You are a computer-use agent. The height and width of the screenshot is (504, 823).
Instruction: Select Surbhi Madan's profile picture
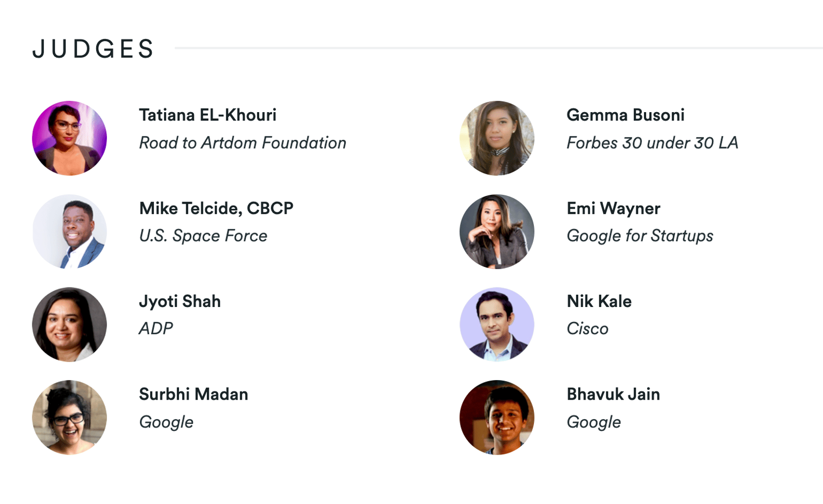point(69,418)
